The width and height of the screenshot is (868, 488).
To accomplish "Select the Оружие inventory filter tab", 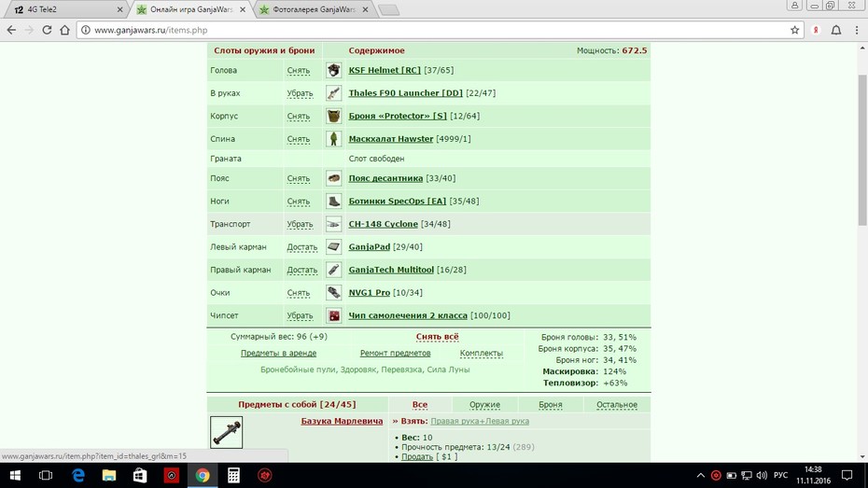I will point(484,404).
